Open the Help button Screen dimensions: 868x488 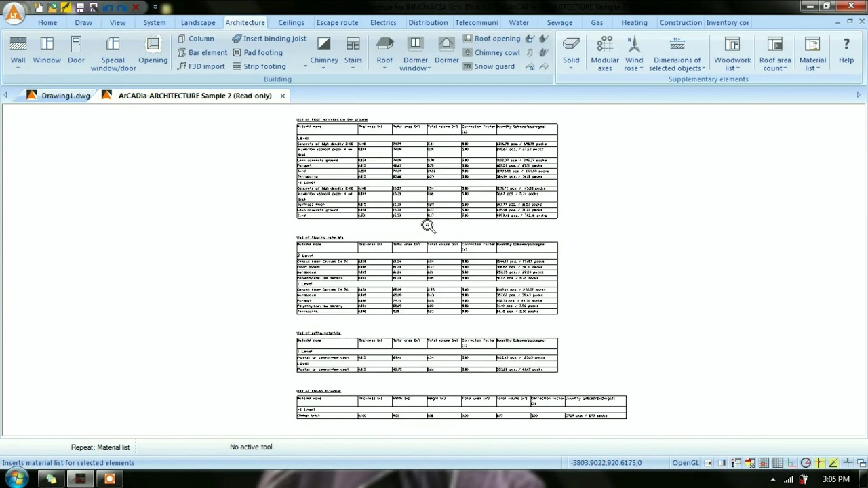846,52
